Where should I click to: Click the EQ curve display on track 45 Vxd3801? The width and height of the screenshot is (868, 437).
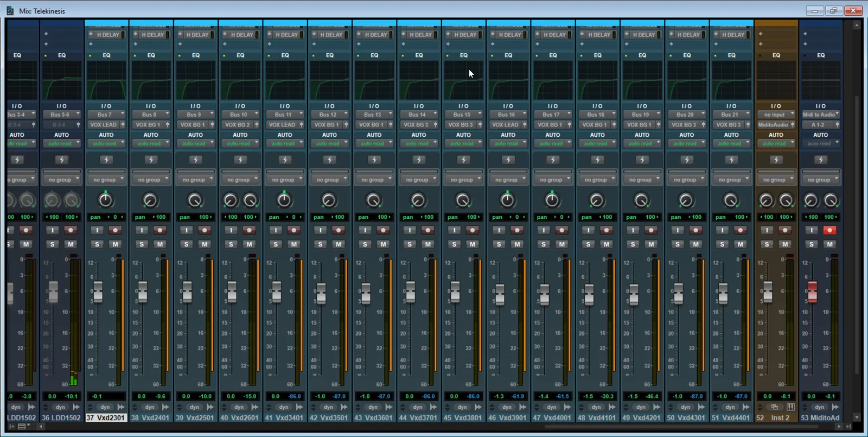pyautogui.click(x=464, y=80)
